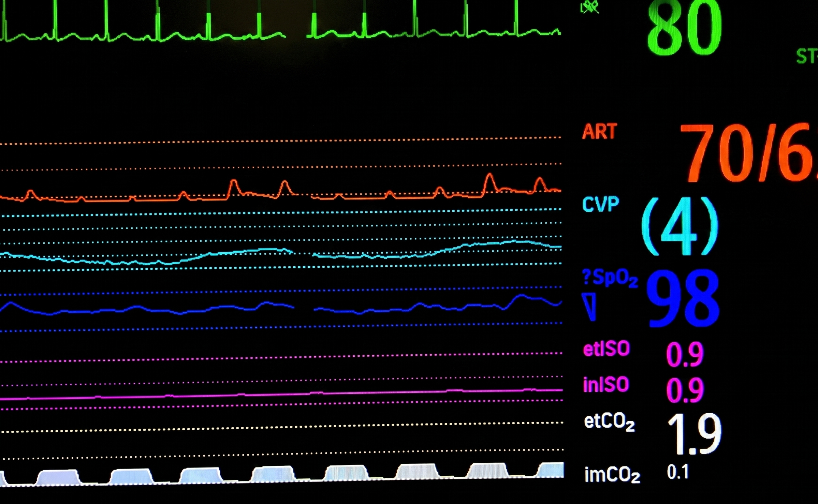Select the magenta isoflurane trend line

(x=281, y=394)
